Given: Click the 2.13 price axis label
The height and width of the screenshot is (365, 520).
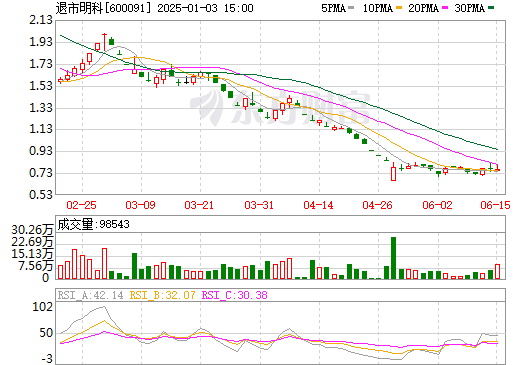Looking at the screenshot, I should (x=41, y=20).
